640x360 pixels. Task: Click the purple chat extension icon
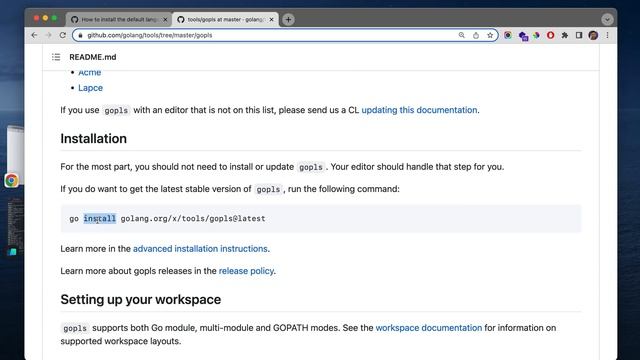[x=523, y=36]
